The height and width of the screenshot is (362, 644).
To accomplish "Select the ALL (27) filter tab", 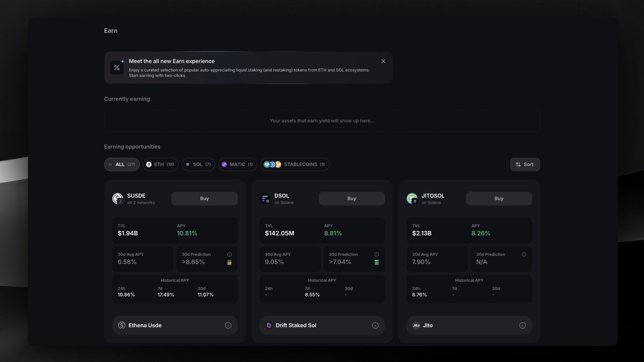I will point(122,164).
